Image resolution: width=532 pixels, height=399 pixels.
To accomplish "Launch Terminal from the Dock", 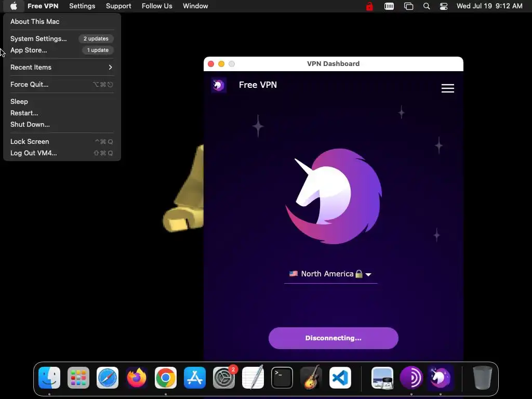I will (282, 378).
